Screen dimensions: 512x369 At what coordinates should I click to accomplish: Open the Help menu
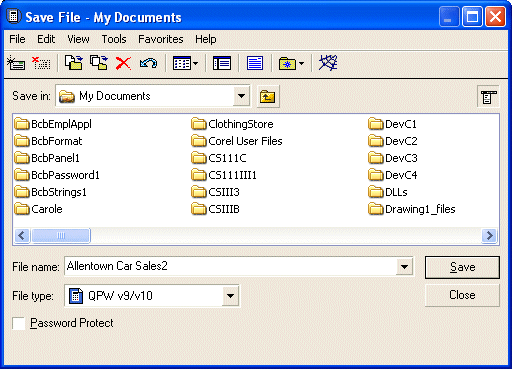click(x=206, y=39)
